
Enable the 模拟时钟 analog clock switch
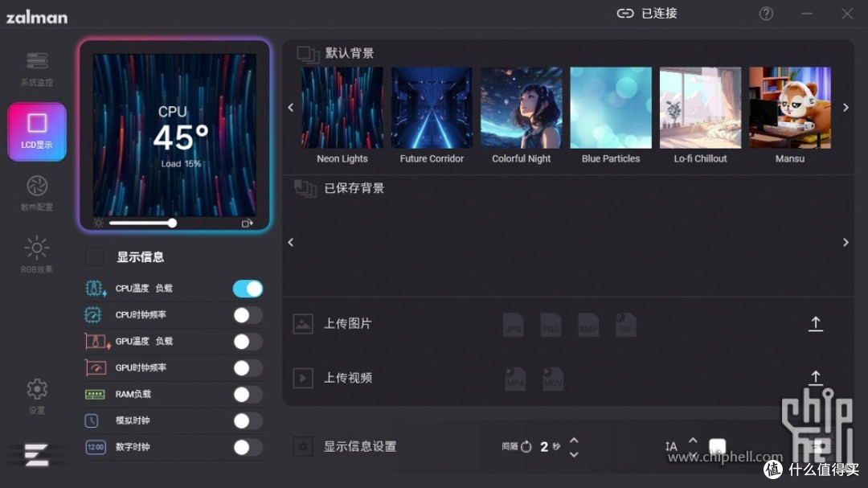coord(248,421)
